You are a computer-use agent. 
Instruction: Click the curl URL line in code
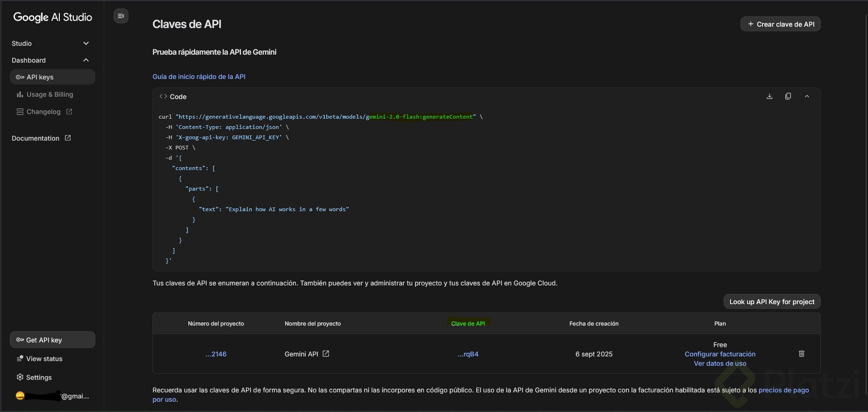click(321, 117)
